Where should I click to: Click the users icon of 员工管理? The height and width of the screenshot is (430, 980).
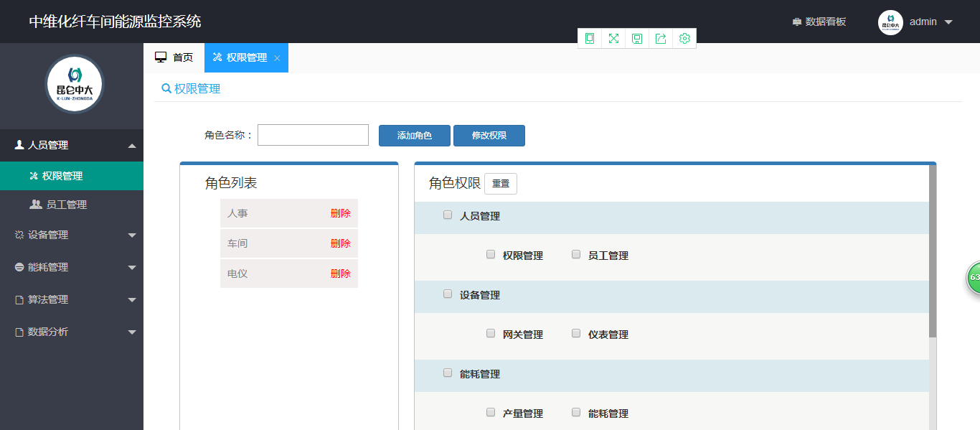click(x=36, y=205)
